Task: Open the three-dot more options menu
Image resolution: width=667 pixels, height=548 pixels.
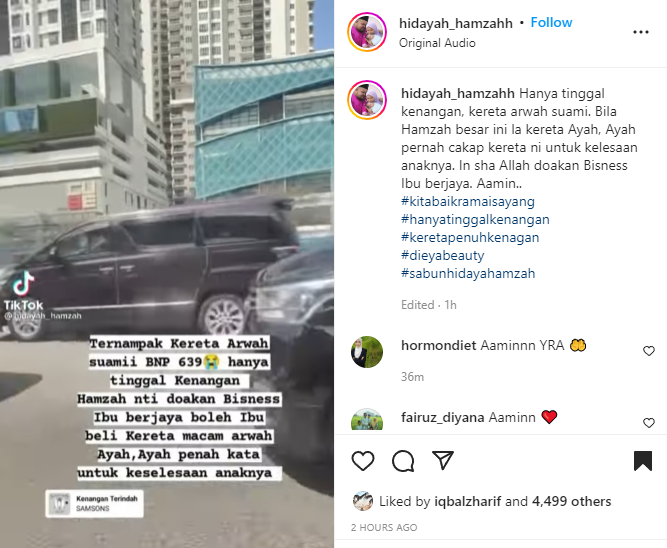Action: pos(641,32)
